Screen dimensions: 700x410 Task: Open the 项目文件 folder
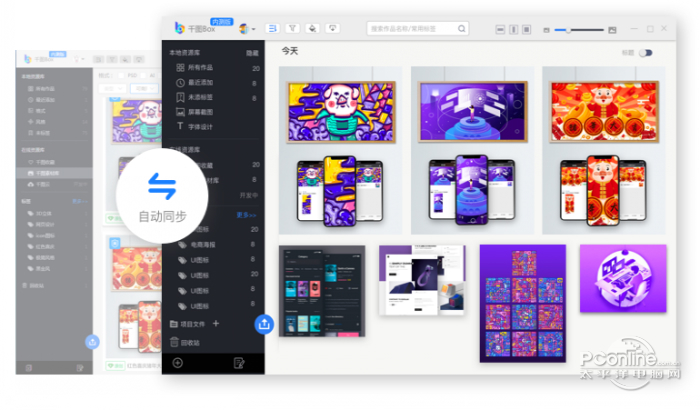pyautogui.click(x=188, y=324)
